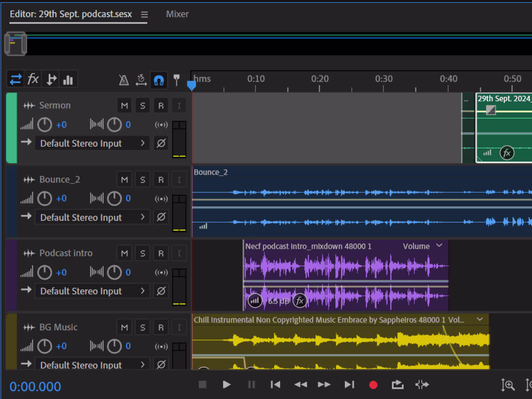Enable the metronome icon
Image resolution: width=532 pixels, height=399 pixels.
[124, 80]
